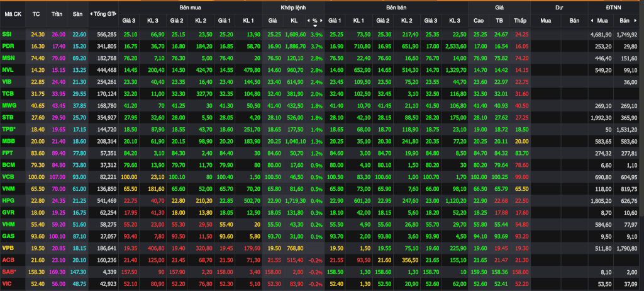Select the MBB ticker
644x291 pixels.
click(8, 141)
